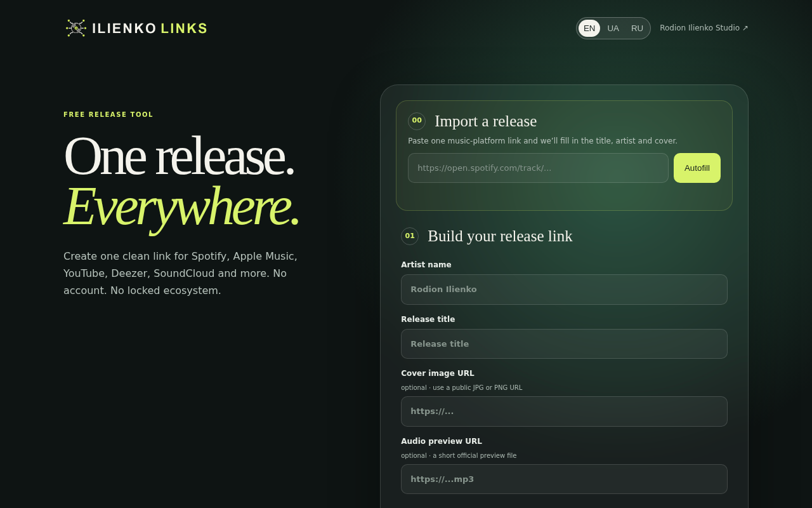Click the 'Artist name' field label
The image size is (812, 508).
pos(426,265)
